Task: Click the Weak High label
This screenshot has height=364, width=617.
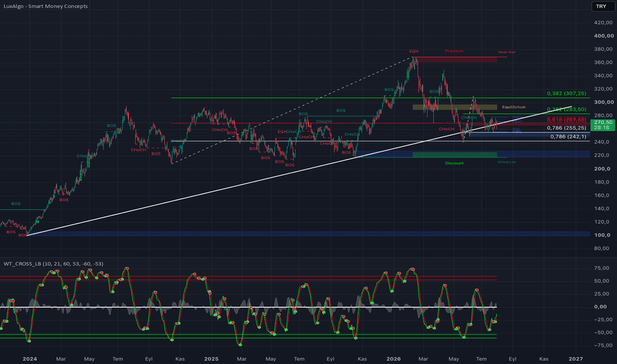Action: [507, 52]
